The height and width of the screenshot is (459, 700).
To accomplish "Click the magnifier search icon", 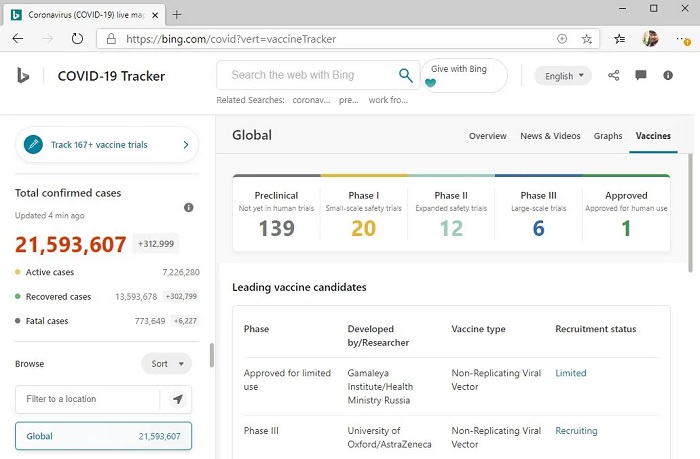I will (405, 75).
